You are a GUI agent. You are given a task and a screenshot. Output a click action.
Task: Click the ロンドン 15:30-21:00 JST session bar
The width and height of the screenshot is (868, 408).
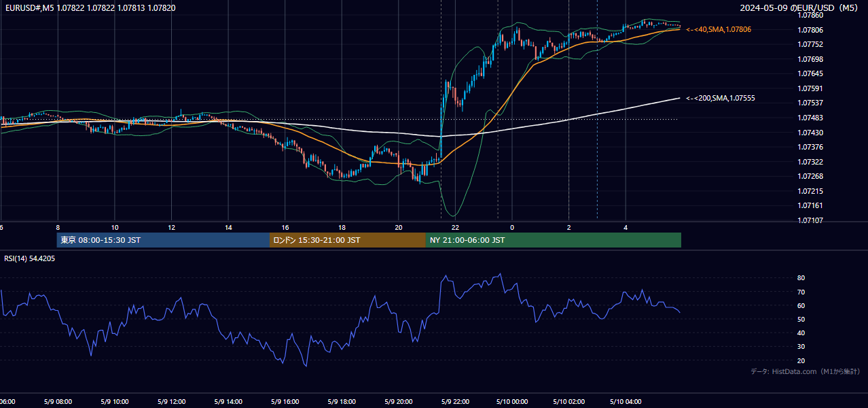pyautogui.click(x=348, y=240)
